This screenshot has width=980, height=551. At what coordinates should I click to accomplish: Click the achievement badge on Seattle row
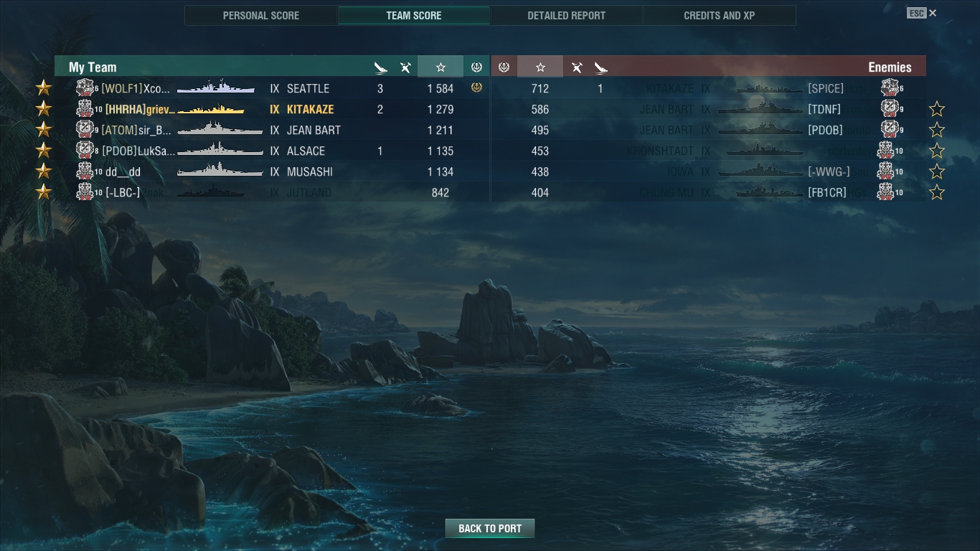[x=476, y=88]
